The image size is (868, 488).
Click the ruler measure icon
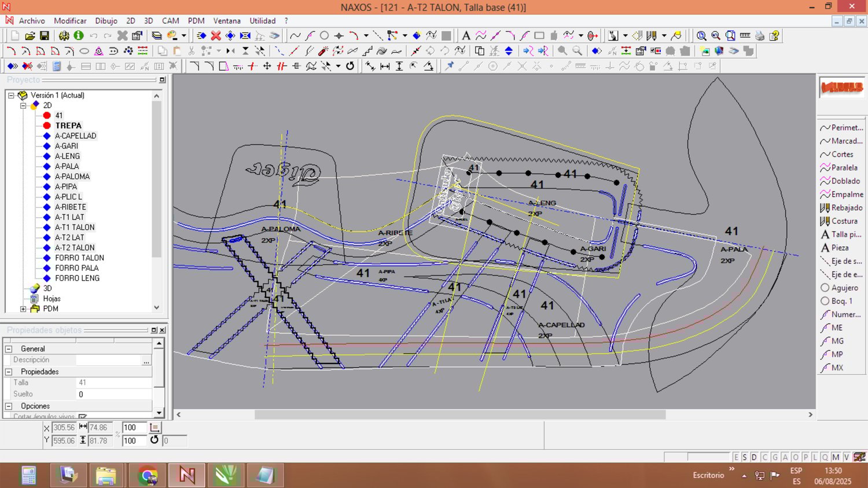[x=745, y=36]
